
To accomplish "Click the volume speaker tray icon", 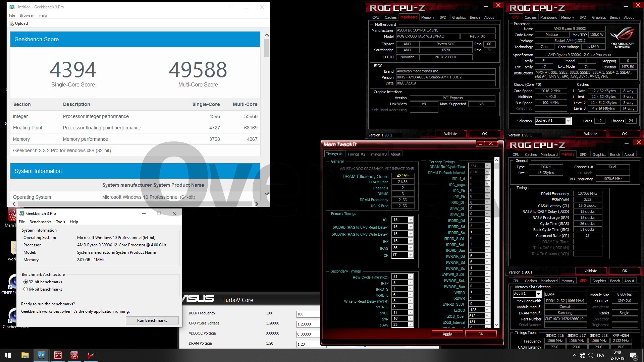I will [591, 355].
